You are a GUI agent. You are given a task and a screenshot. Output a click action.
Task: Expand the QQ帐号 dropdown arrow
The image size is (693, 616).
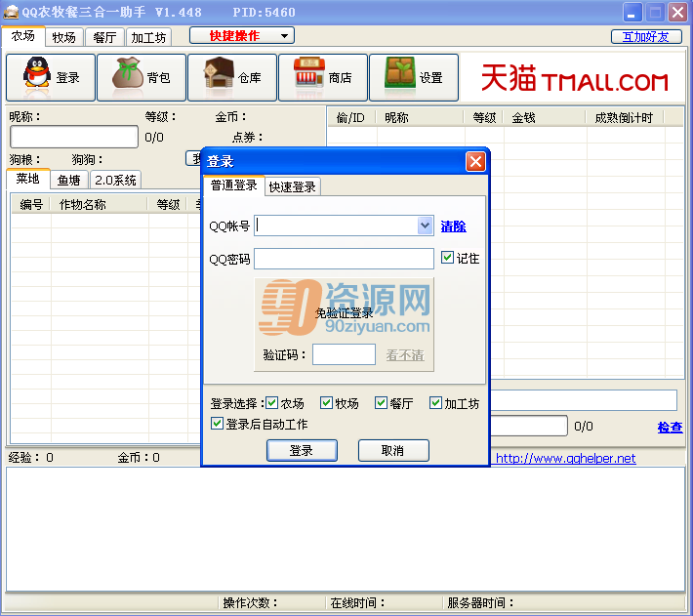(x=425, y=226)
